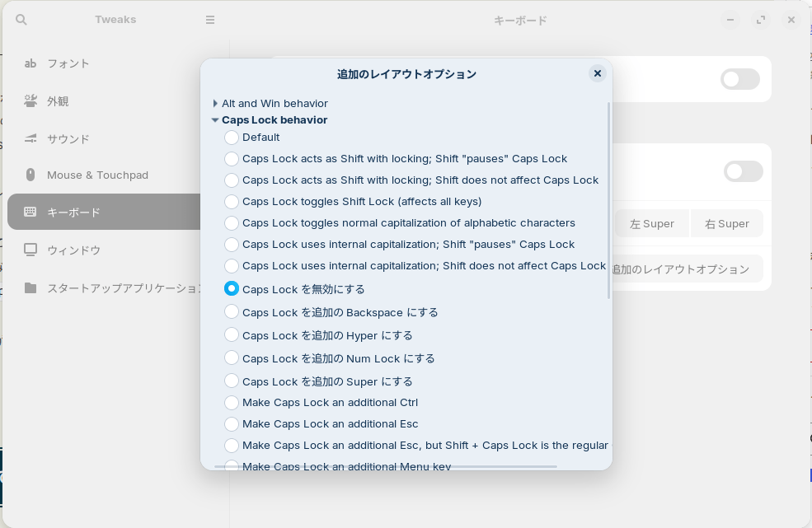Click the フォント 'ab' sidebar icon
Screen dimensions: 812x528
click(30, 63)
